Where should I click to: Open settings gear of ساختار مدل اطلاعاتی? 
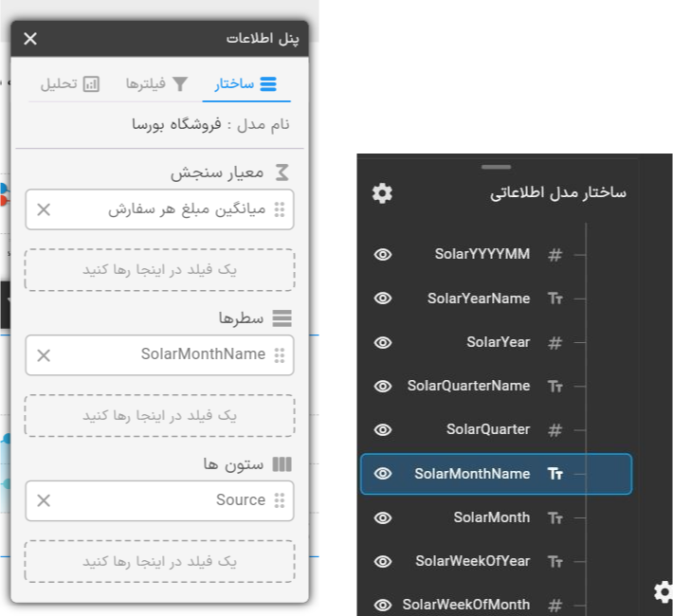[382, 193]
